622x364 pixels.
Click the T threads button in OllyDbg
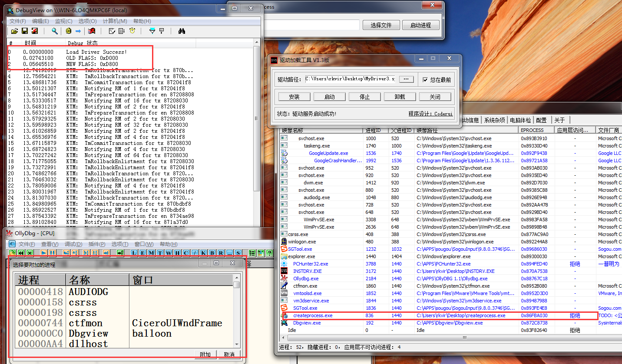coord(160,253)
